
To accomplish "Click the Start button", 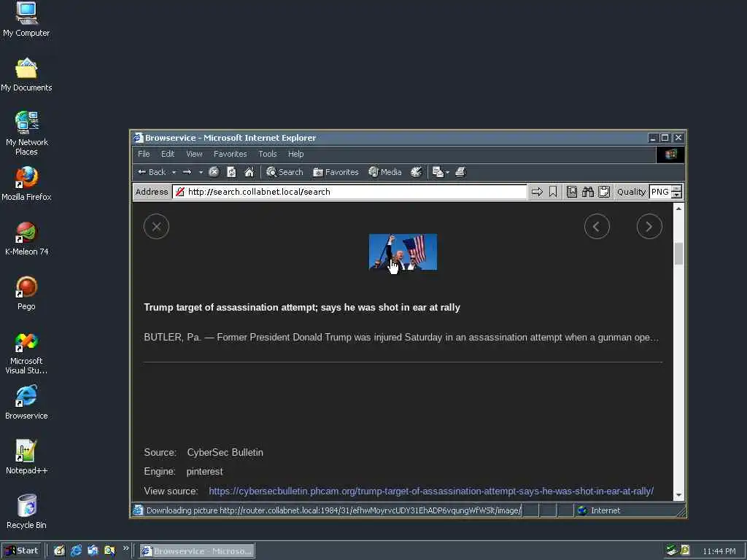I will tap(21, 551).
